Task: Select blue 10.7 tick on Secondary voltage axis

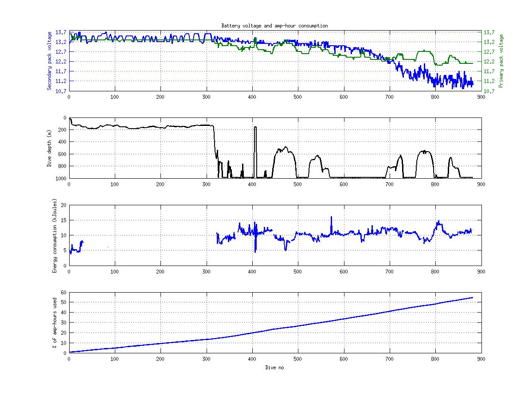Action: pyautogui.click(x=61, y=91)
